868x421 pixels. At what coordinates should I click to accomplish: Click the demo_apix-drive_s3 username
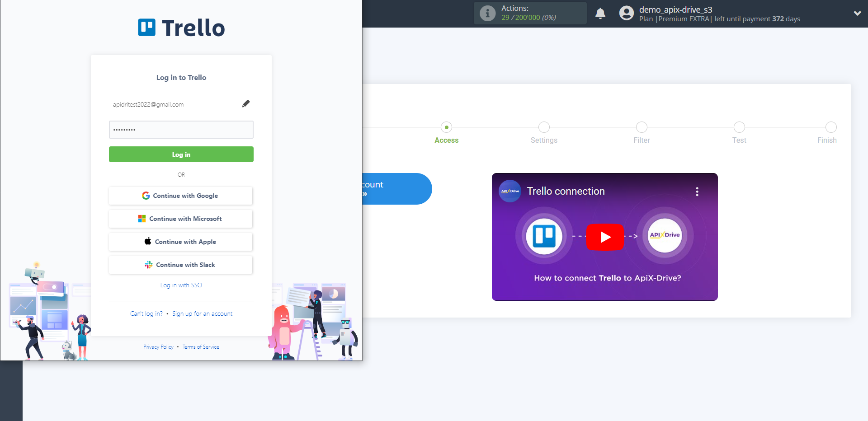click(675, 9)
